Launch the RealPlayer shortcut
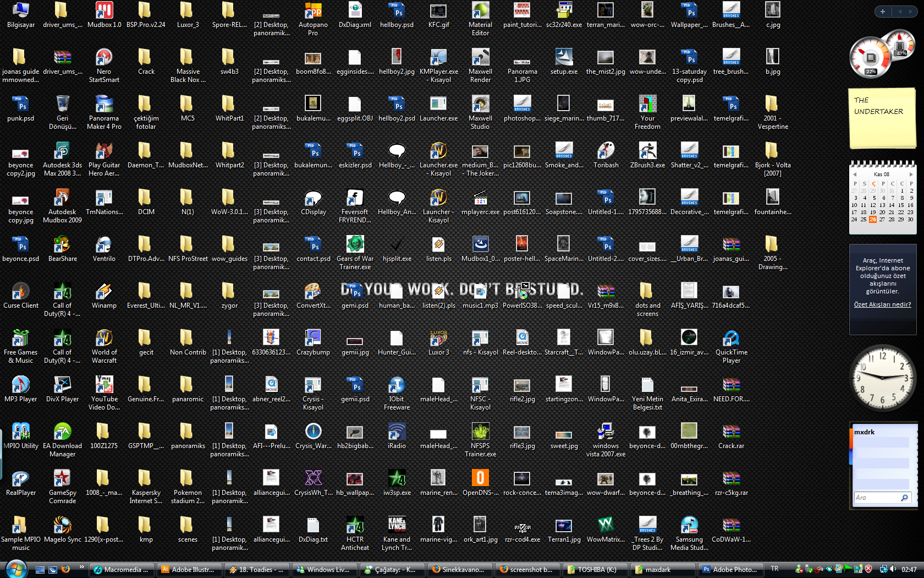924x578 pixels. coord(21,483)
